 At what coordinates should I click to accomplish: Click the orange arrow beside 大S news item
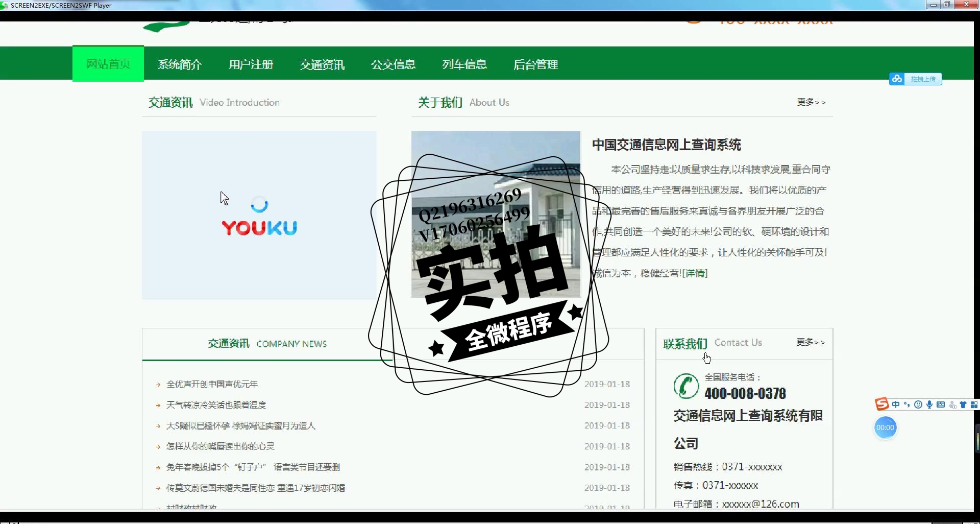click(158, 426)
